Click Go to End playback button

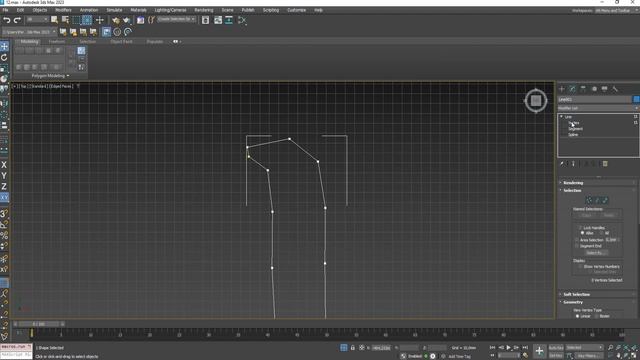[x=525, y=348]
